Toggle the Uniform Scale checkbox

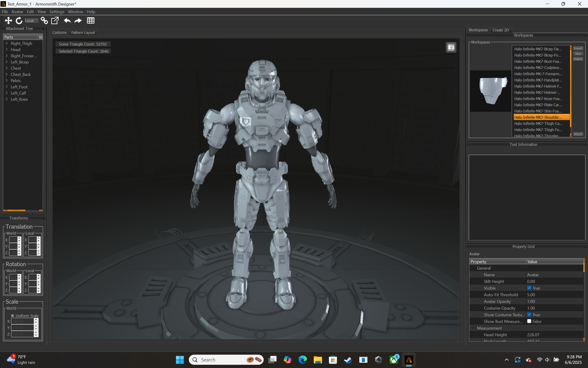(x=13, y=316)
